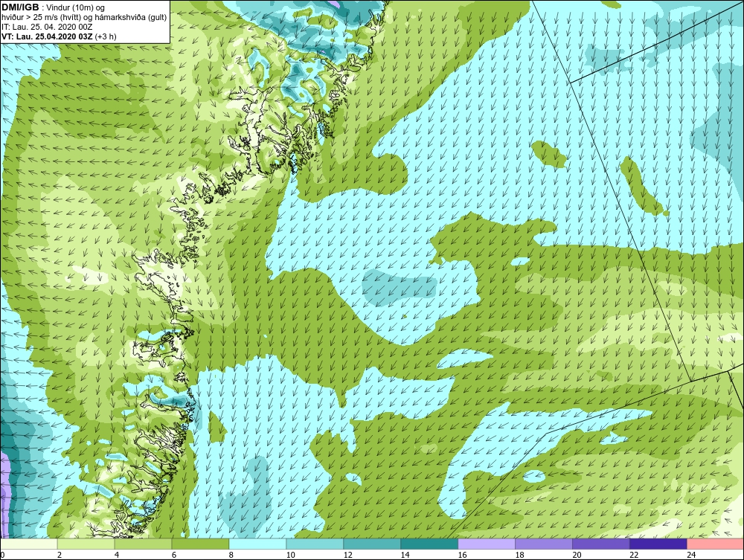Click the 16–18 m/s lavender swatch

click(487, 544)
